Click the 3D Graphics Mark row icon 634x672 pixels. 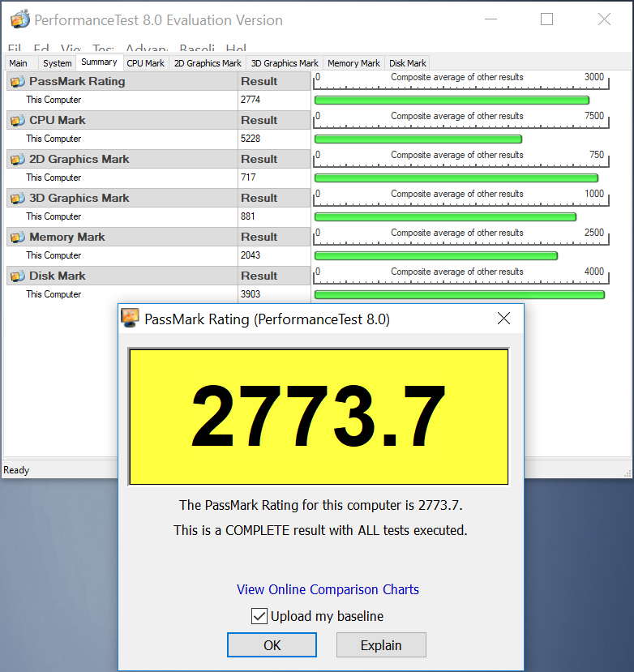point(18,199)
